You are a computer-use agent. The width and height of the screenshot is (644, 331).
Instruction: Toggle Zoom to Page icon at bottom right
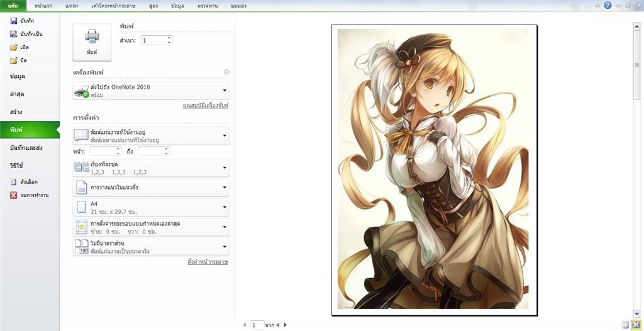(x=636, y=325)
